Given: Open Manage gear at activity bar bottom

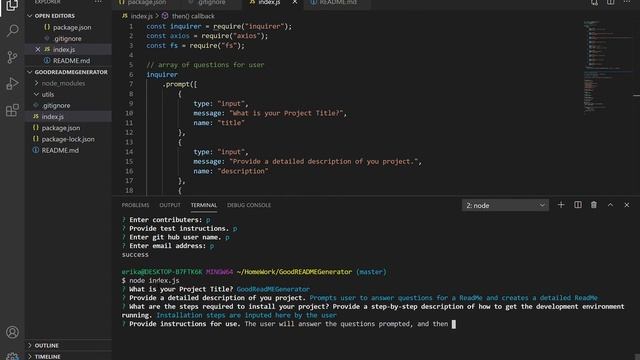Looking at the screenshot, I should click(12, 356).
